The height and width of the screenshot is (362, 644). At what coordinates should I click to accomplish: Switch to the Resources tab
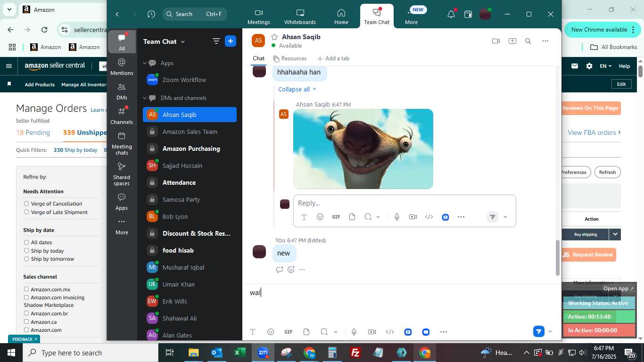(289, 58)
